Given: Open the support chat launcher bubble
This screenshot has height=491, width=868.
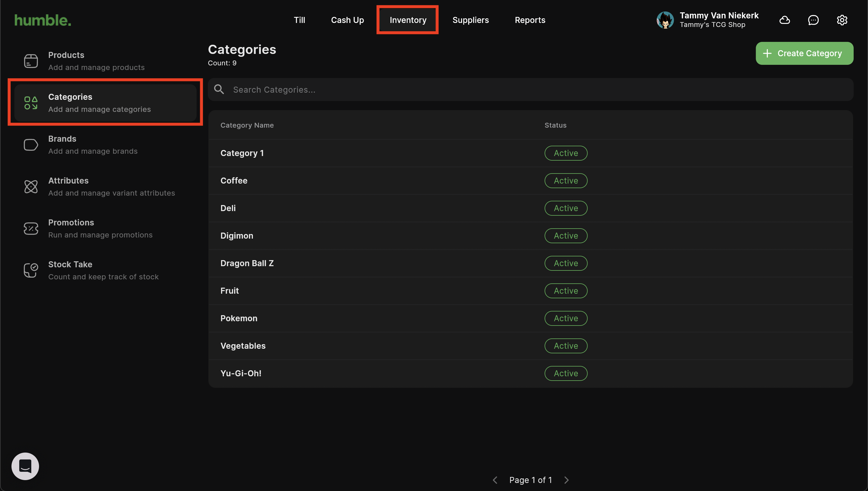Looking at the screenshot, I should pyautogui.click(x=25, y=466).
